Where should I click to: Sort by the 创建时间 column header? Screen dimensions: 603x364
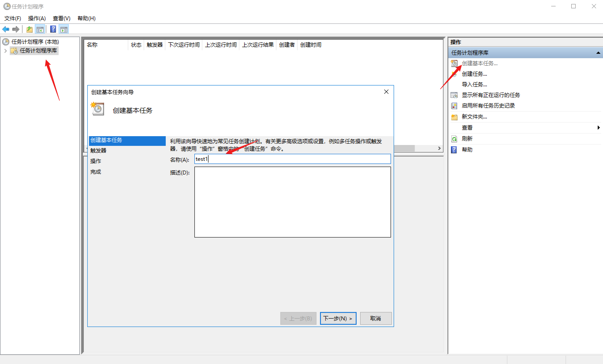311,45
